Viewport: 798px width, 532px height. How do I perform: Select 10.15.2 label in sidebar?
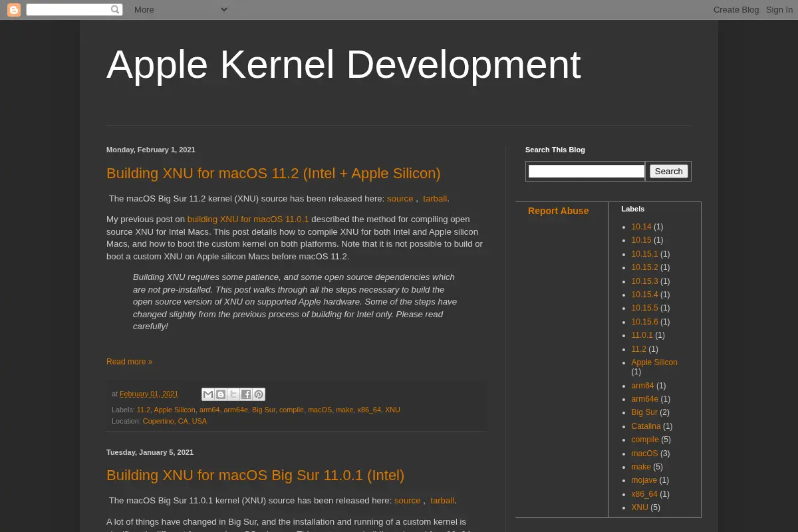point(644,267)
